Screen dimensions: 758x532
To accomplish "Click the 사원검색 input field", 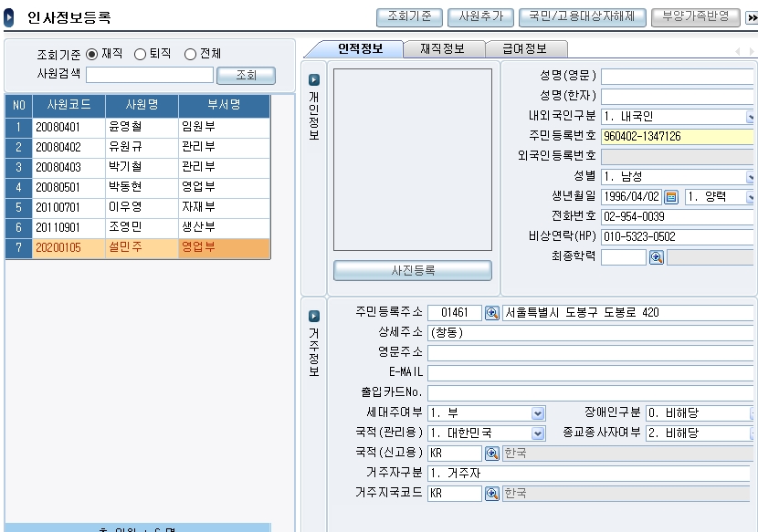I will pos(149,75).
